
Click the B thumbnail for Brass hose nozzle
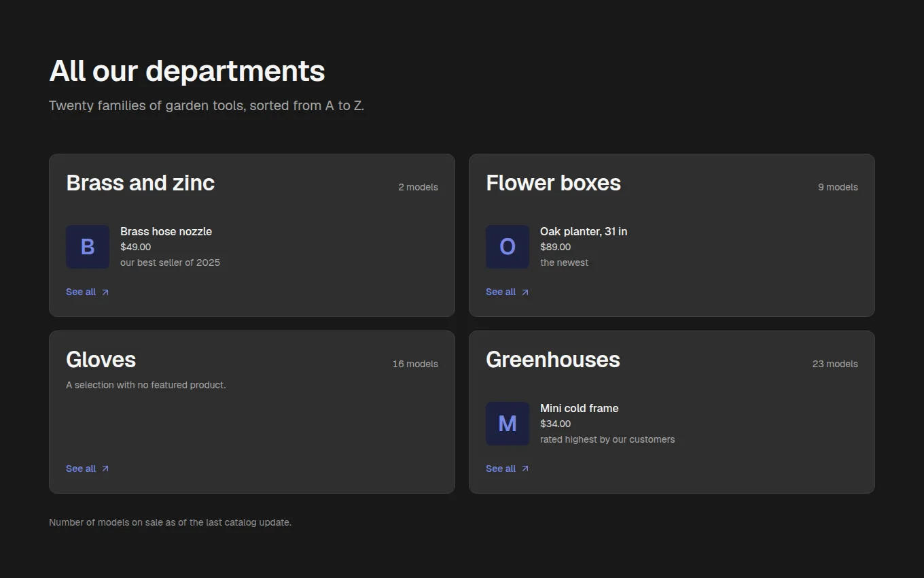click(x=88, y=247)
